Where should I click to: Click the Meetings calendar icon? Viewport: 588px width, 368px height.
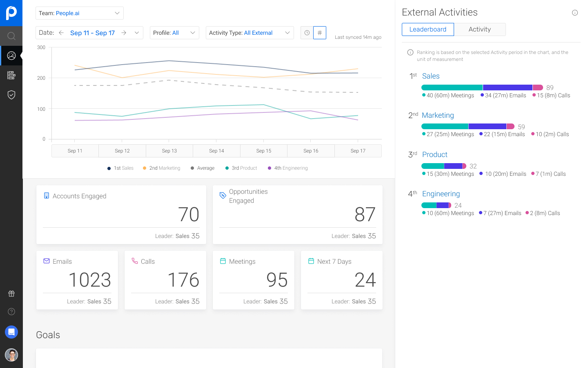pyautogui.click(x=223, y=261)
